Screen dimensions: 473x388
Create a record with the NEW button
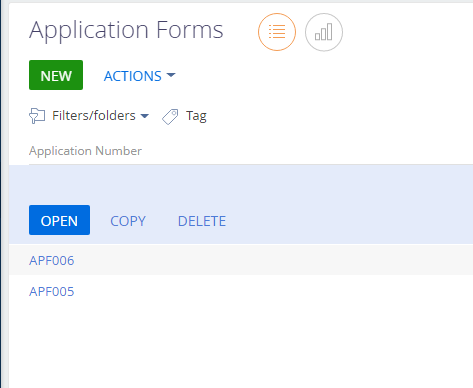click(56, 75)
